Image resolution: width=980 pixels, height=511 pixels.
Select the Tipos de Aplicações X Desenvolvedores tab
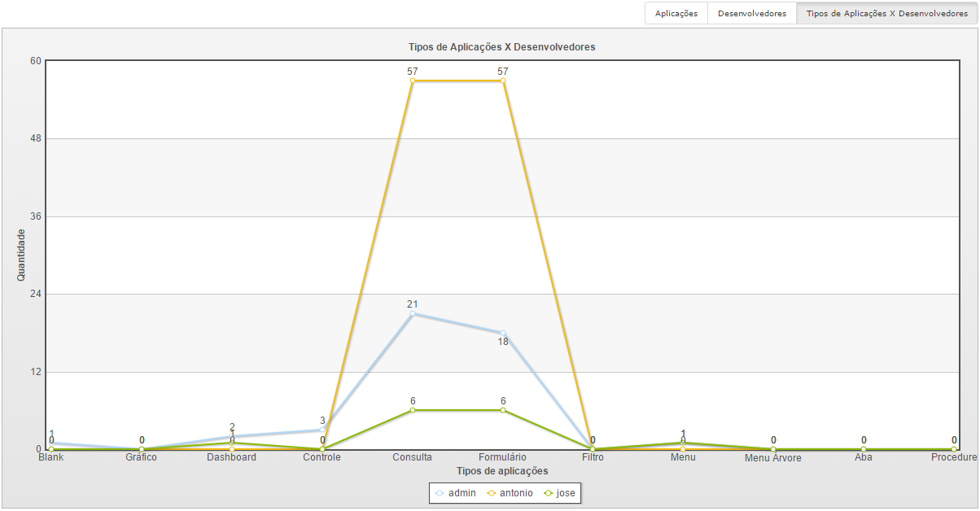pos(887,14)
